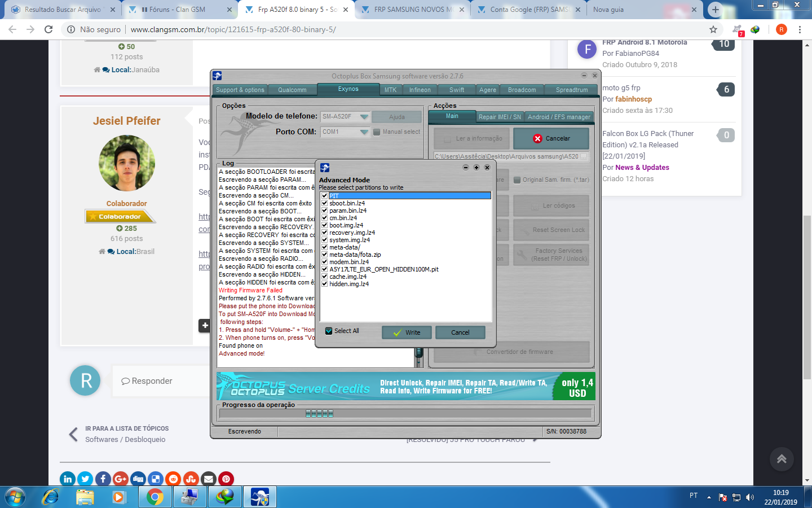Click the Write button in Advanced Mode
The image size is (812, 508).
coord(407,332)
